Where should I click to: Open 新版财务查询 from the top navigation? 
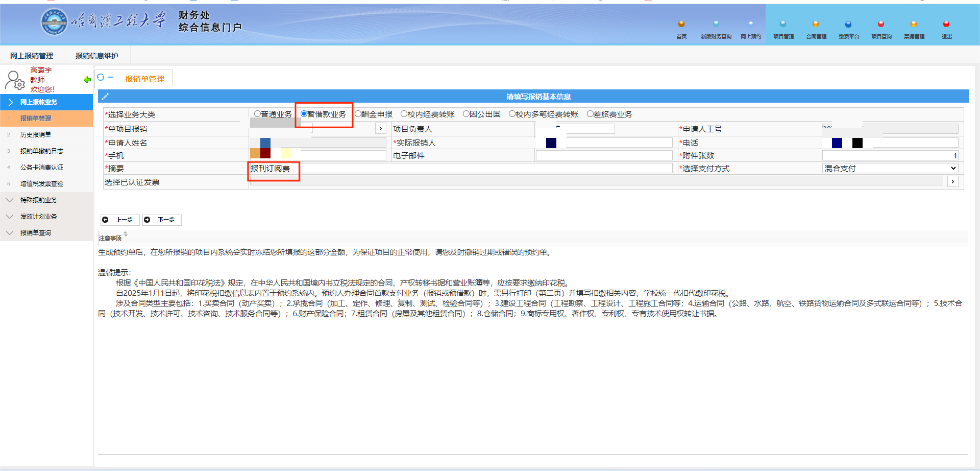[716, 25]
